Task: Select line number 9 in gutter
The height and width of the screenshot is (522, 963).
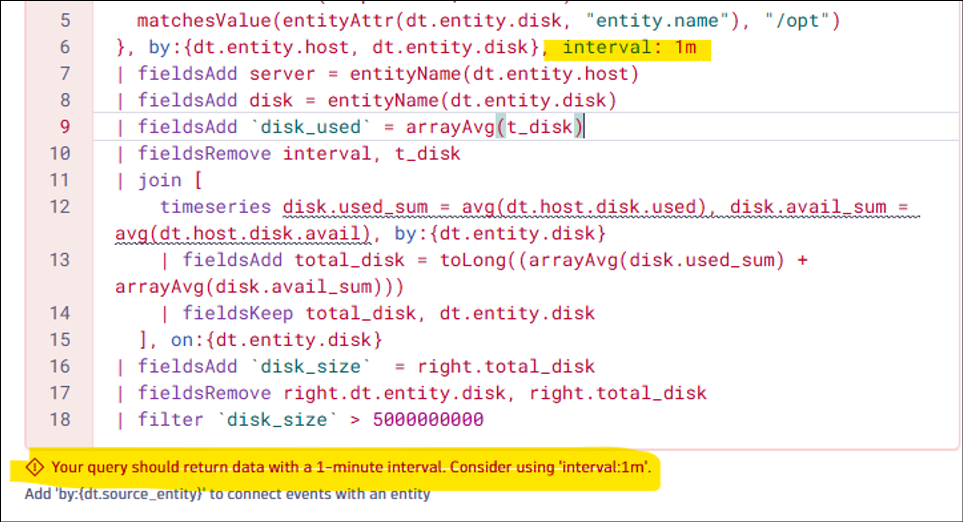Action: click(x=65, y=127)
